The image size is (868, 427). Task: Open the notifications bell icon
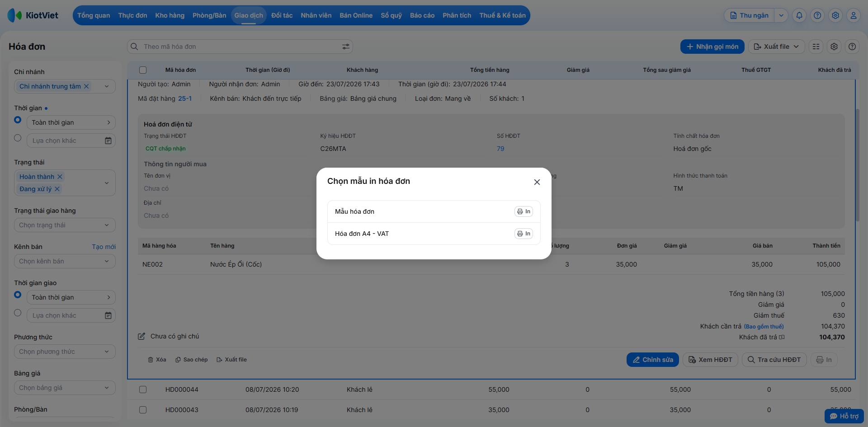[x=799, y=15]
